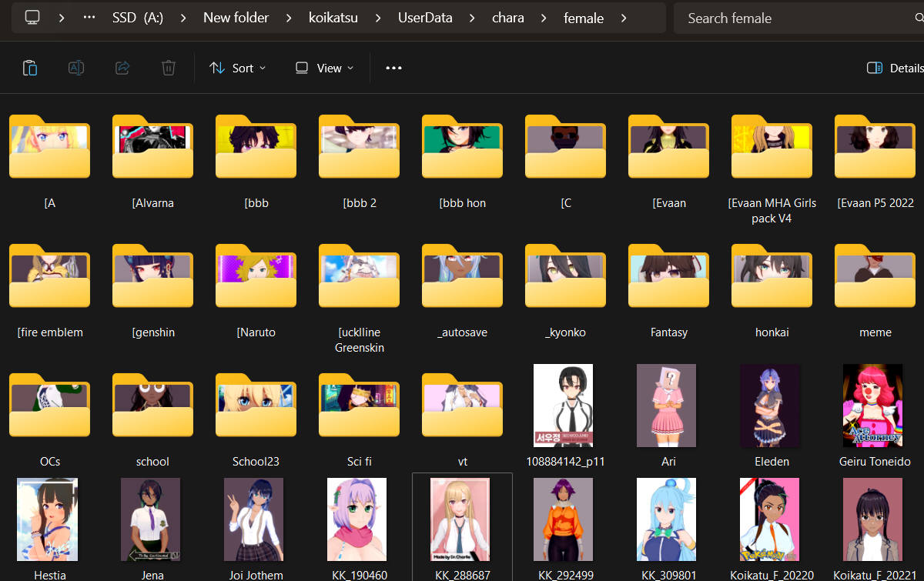Select the _autosave folder
This screenshot has width=924, height=581.
463,292
